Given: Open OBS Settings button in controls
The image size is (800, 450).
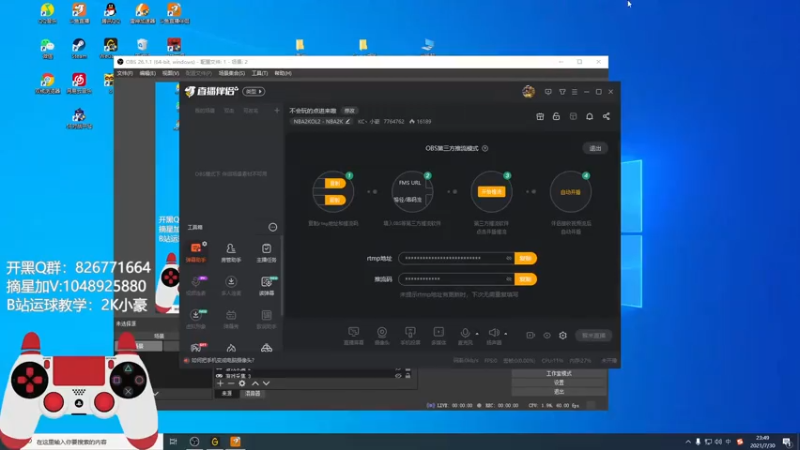Looking at the screenshot, I should [559, 383].
